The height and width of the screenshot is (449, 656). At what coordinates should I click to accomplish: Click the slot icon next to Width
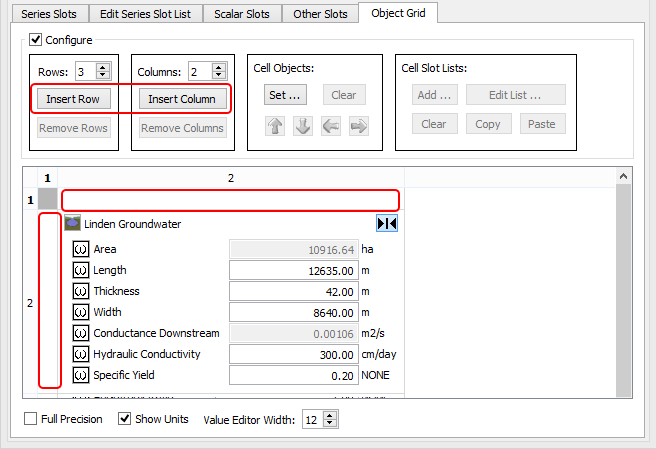point(81,312)
